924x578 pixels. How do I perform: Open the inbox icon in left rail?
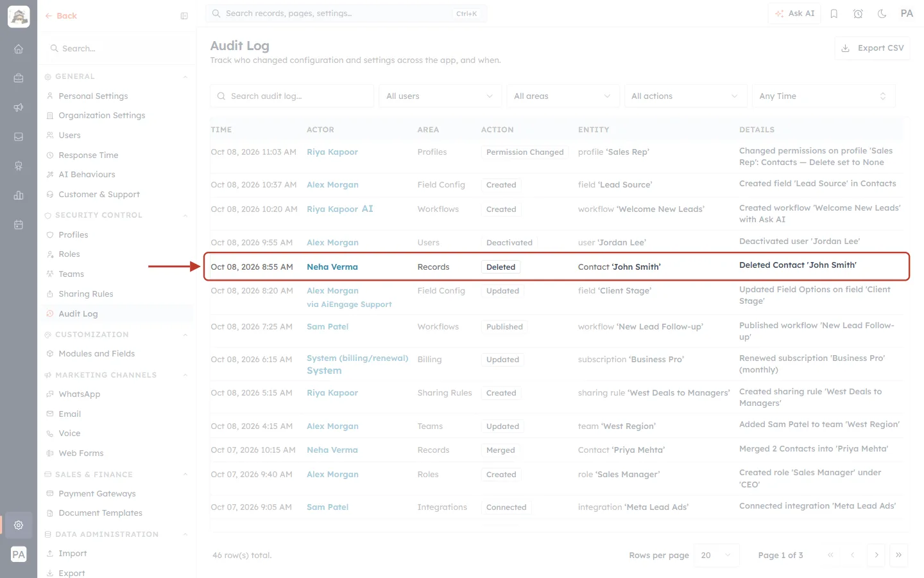click(19, 137)
